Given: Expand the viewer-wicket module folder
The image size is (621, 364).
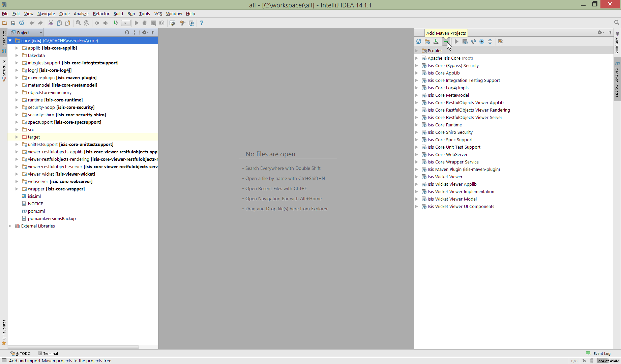Looking at the screenshot, I should coord(17,174).
